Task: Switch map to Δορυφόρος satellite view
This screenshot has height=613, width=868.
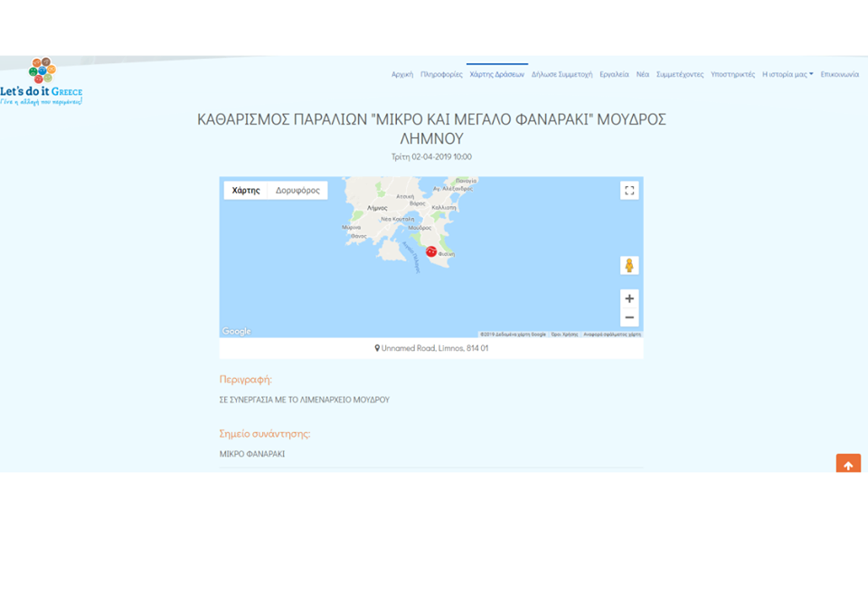Action: pyautogui.click(x=297, y=191)
